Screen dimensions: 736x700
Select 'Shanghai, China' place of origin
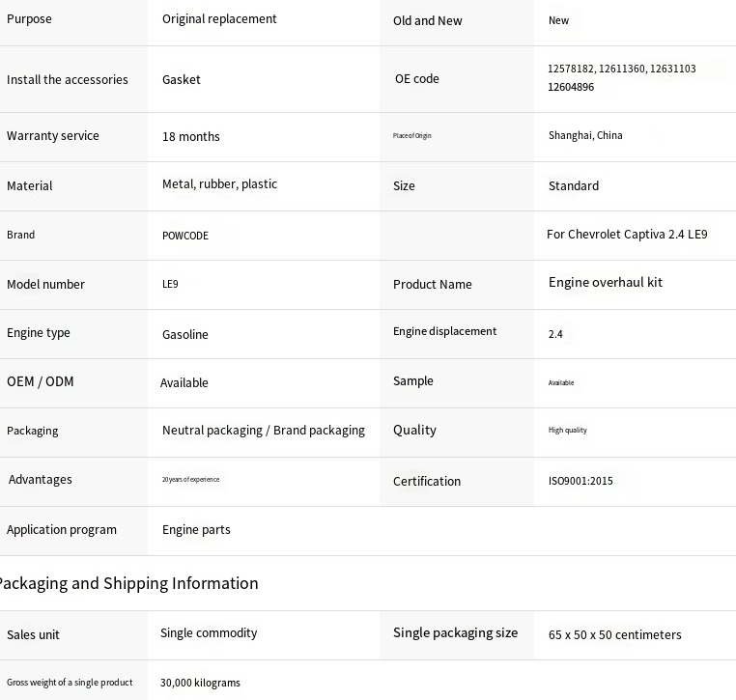(585, 136)
